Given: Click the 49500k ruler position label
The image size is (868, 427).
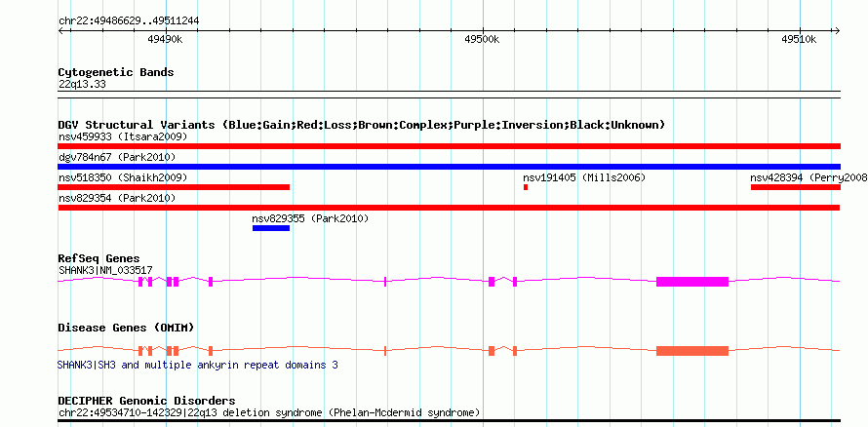Looking at the screenshot, I should click(x=482, y=39).
